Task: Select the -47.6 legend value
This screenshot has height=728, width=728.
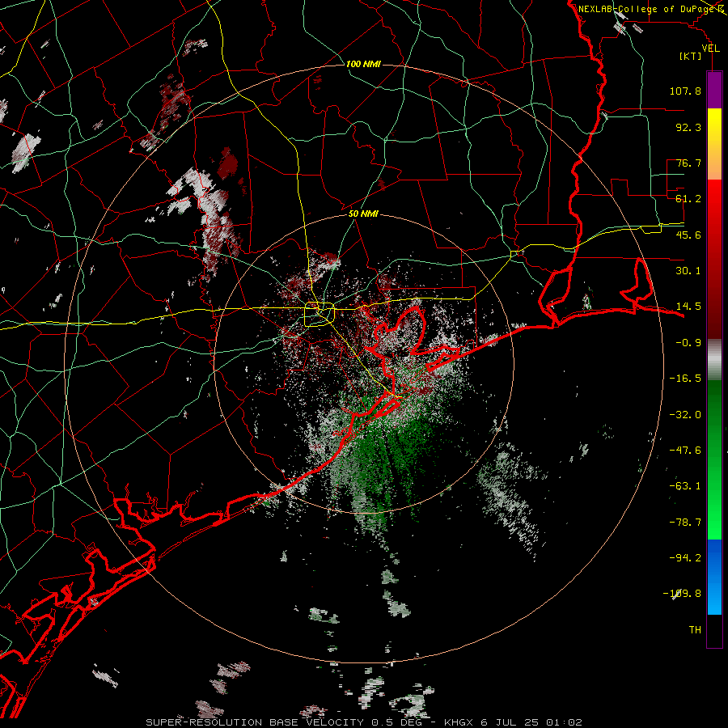Action: (x=685, y=451)
